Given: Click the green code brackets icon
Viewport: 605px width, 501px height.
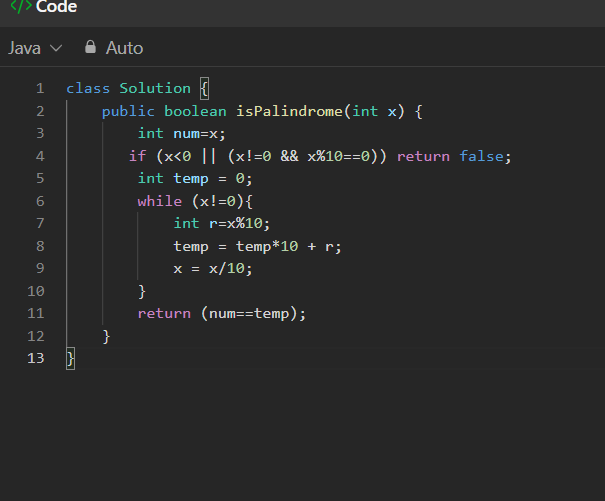Looking at the screenshot, I should tap(21, 6).
